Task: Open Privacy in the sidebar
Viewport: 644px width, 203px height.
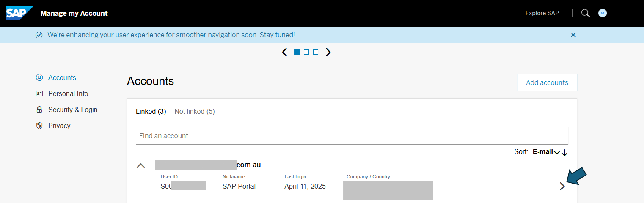Action: [59, 126]
